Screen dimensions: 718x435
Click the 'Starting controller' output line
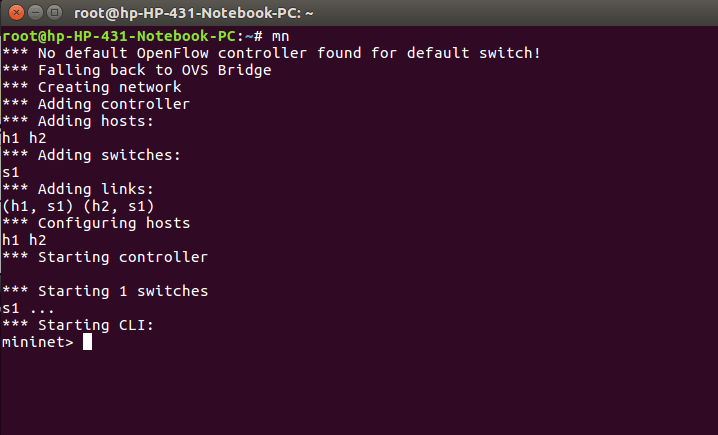pos(108,257)
